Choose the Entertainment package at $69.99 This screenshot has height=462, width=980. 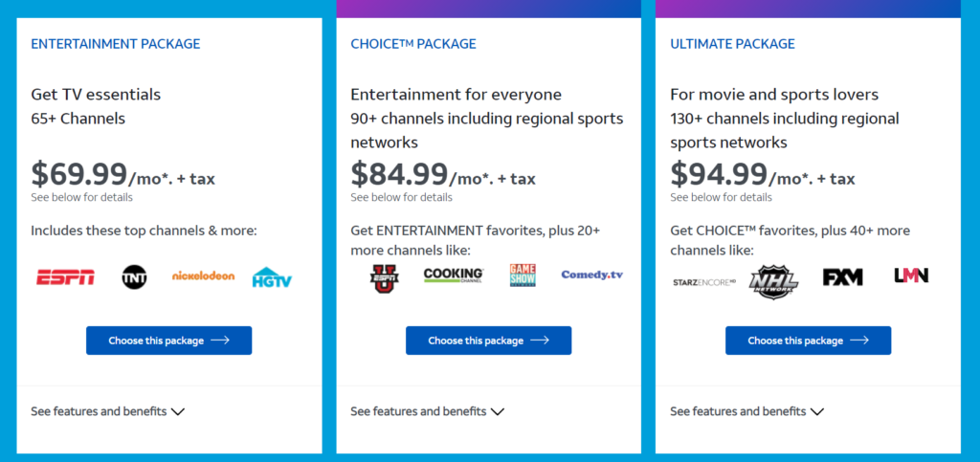point(168,341)
